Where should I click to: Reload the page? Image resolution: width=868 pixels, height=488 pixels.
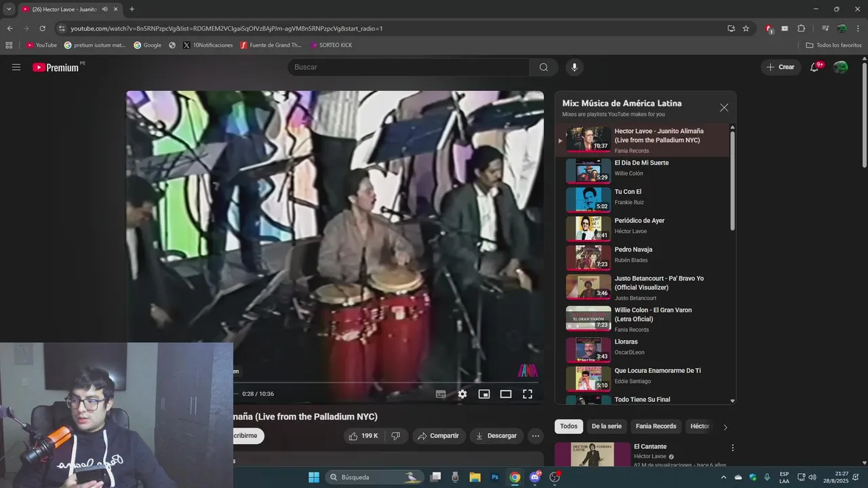(42, 28)
